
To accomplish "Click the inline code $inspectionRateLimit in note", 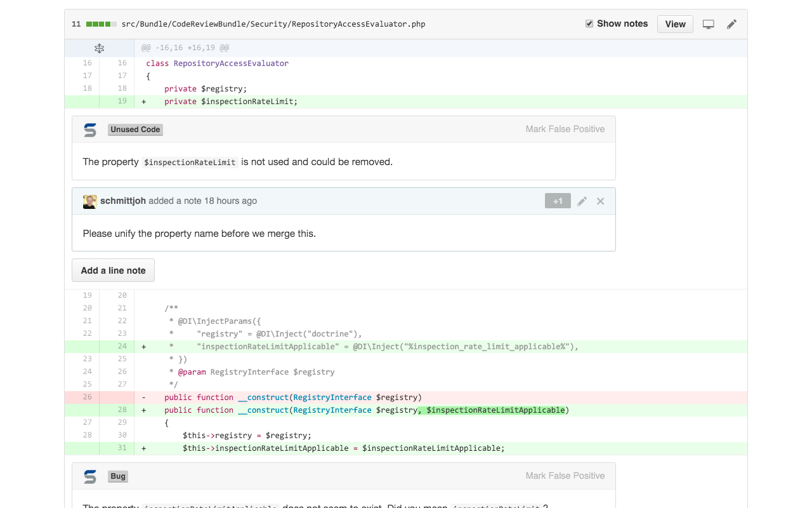I will (x=190, y=163).
